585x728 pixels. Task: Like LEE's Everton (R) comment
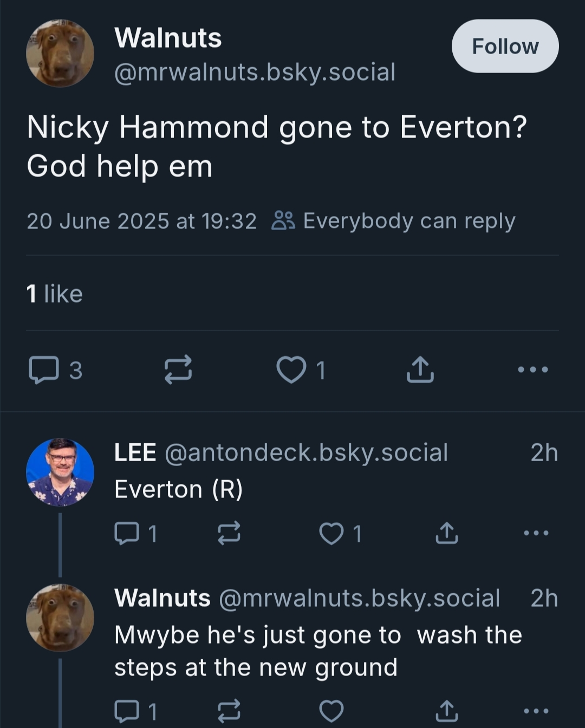(x=331, y=534)
